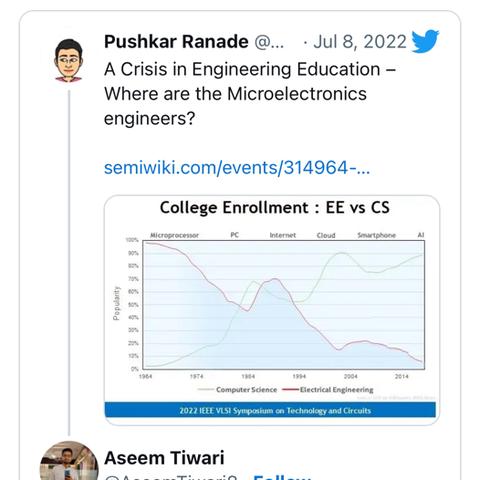Open Aseem Tiwari's profile photo
The image size is (480, 480).
click(x=69, y=461)
